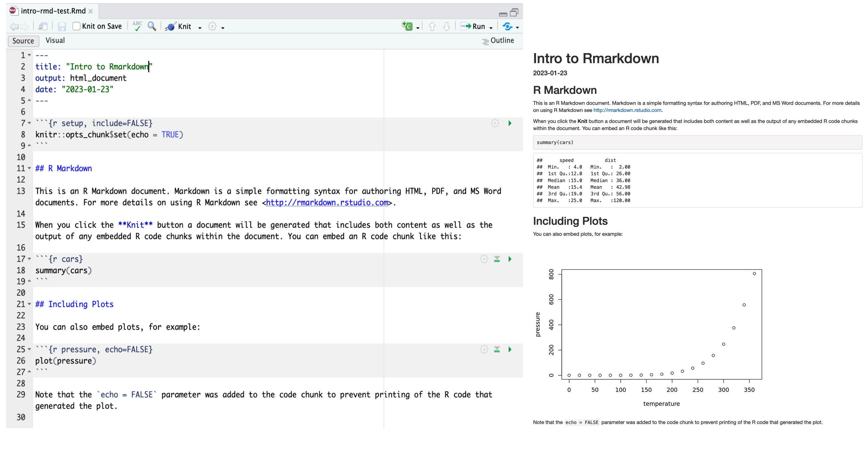Open rmarkdown.rstudio.com link in rendered output
The height and width of the screenshot is (450, 868).
[x=627, y=110]
